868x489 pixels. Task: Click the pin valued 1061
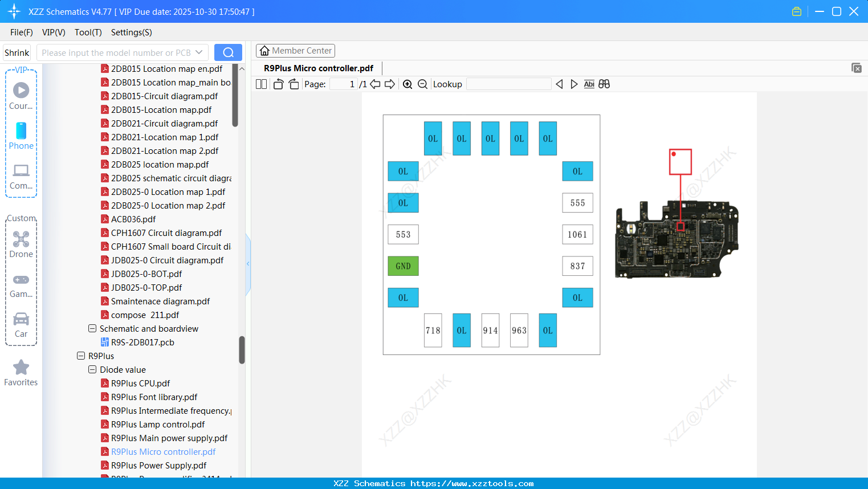pyautogui.click(x=577, y=234)
